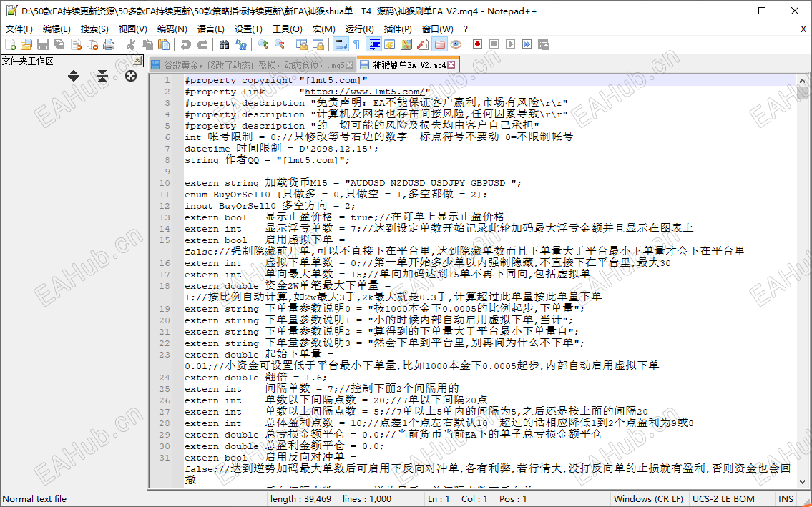The image size is (812, 507).
Task: Click the editor scrollbar up arrow
Action: pos(803,81)
